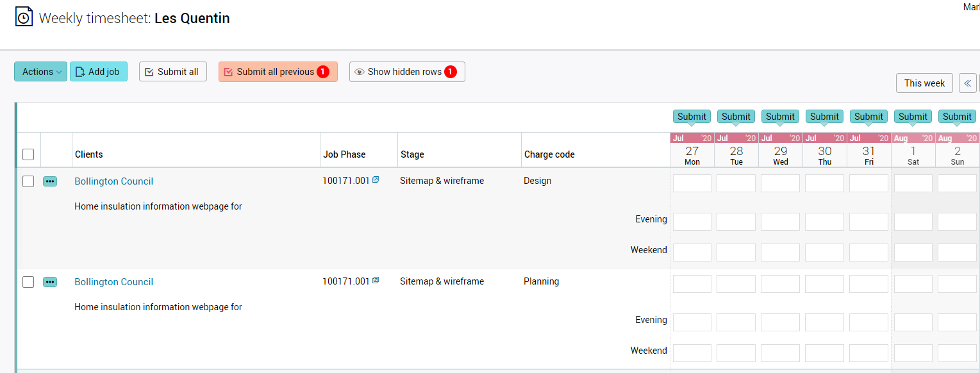Submit Monday 27 timesheet column

692,117
